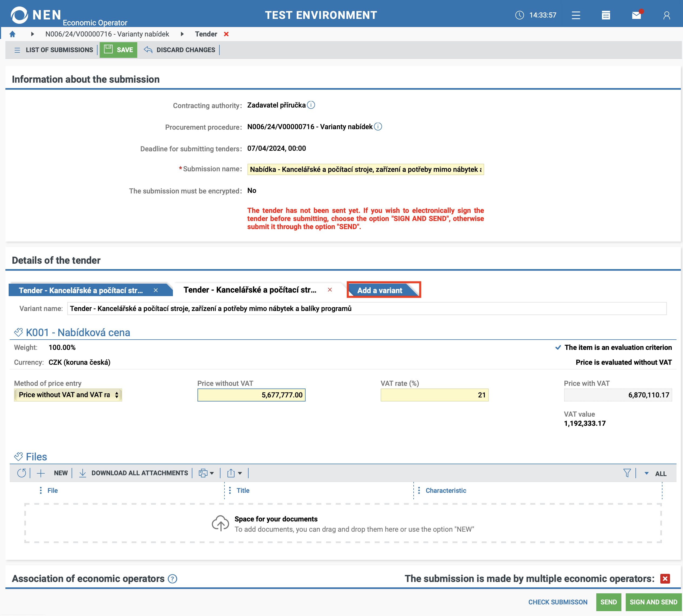Click the contracting authority info icon
683x616 pixels.
[311, 105]
